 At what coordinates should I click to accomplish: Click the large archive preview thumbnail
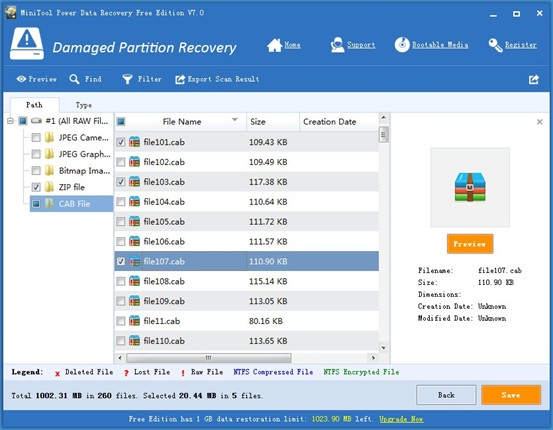[470, 187]
